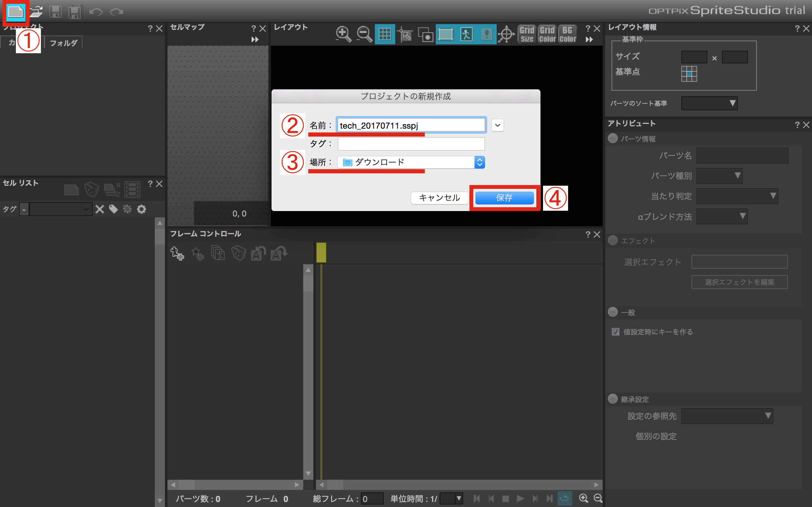The height and width of the screenshot is (507, 812).
Task: Click the Grid Size button
Action: point(527,34)
